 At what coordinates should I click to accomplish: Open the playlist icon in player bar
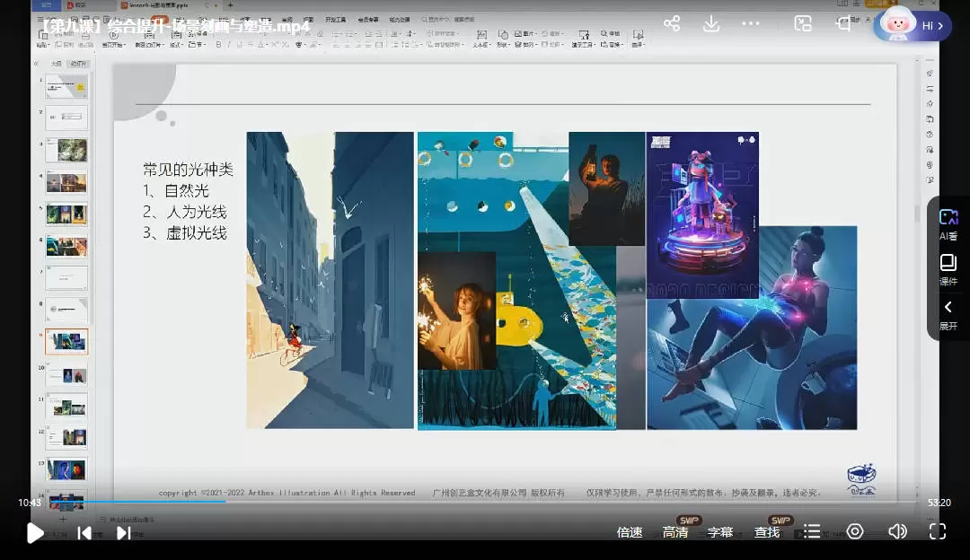pyautogui.click(x=812, y=531)
